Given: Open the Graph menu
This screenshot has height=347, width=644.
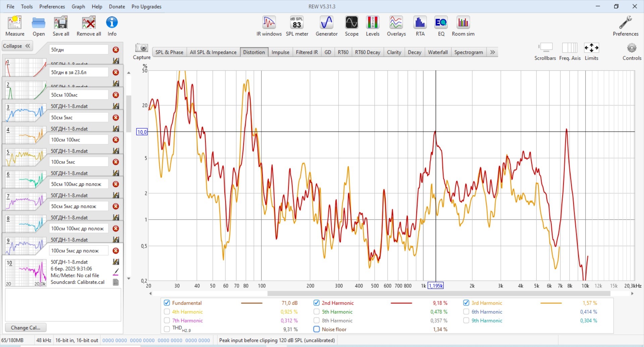Looking at the screenshot, I should pos(78,6).
